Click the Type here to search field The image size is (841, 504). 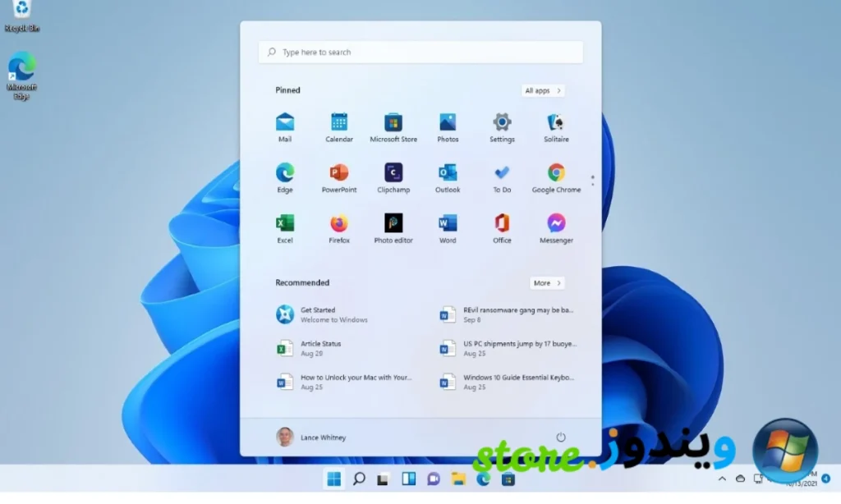(420, 53)
